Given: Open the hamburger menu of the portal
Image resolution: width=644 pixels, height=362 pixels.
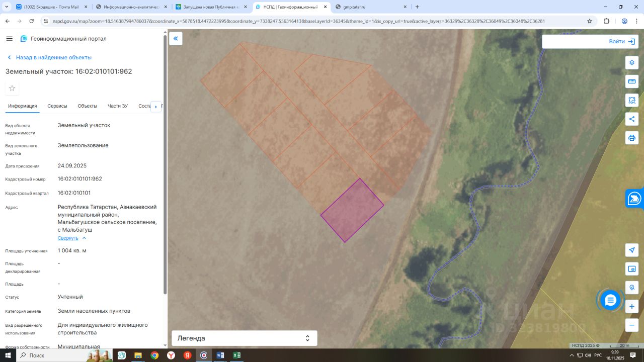Looking at the screenshot, I should coord(10,39).
